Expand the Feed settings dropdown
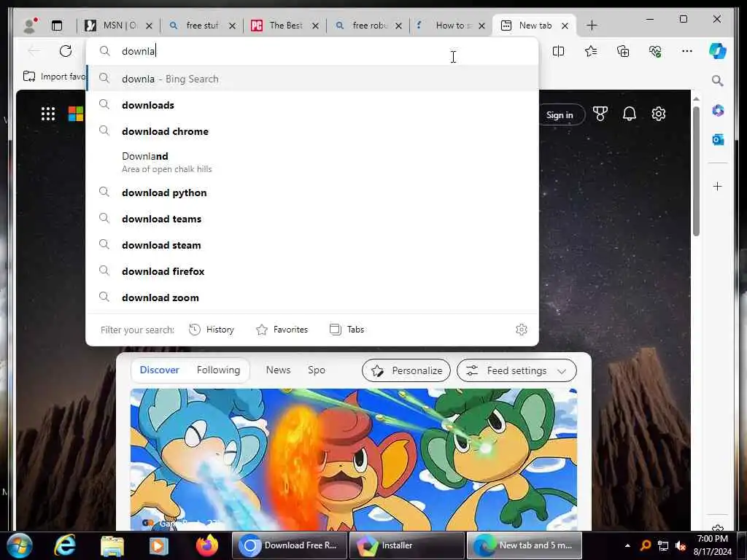Image resolution: width=747 pixels, height=560 pixels. click(516, 370)
